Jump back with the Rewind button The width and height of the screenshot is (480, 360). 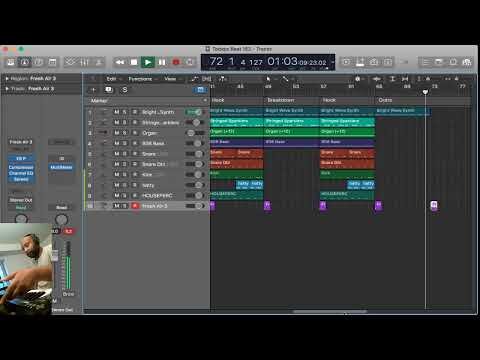120,62
